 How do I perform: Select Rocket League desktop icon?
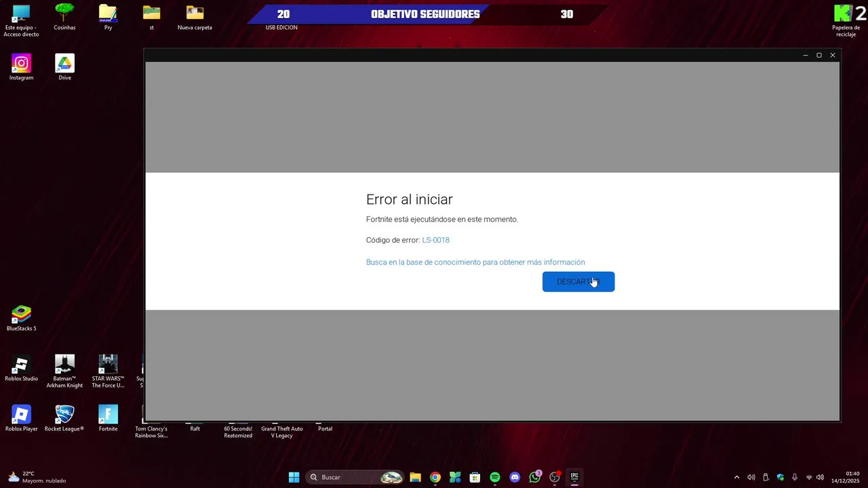pyautogui.click(x=64, y=418)
